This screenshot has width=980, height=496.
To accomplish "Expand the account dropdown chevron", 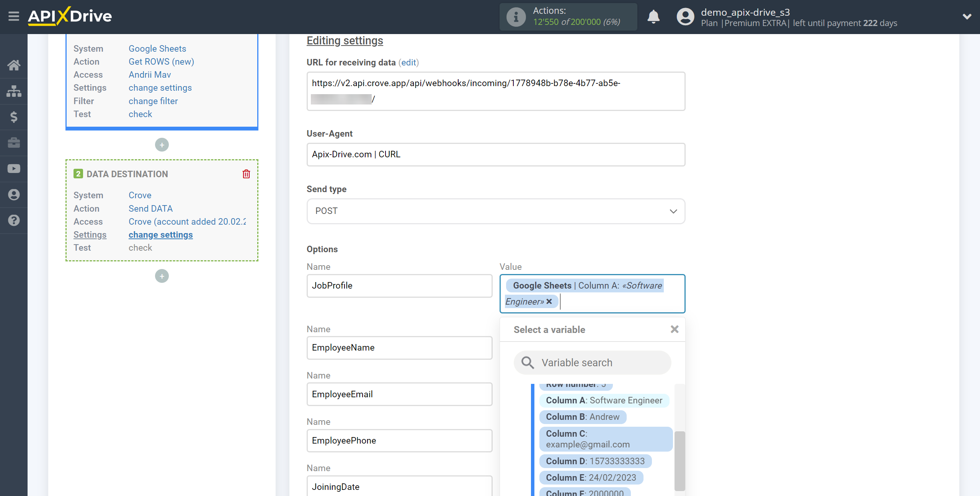I will [967, 17].
